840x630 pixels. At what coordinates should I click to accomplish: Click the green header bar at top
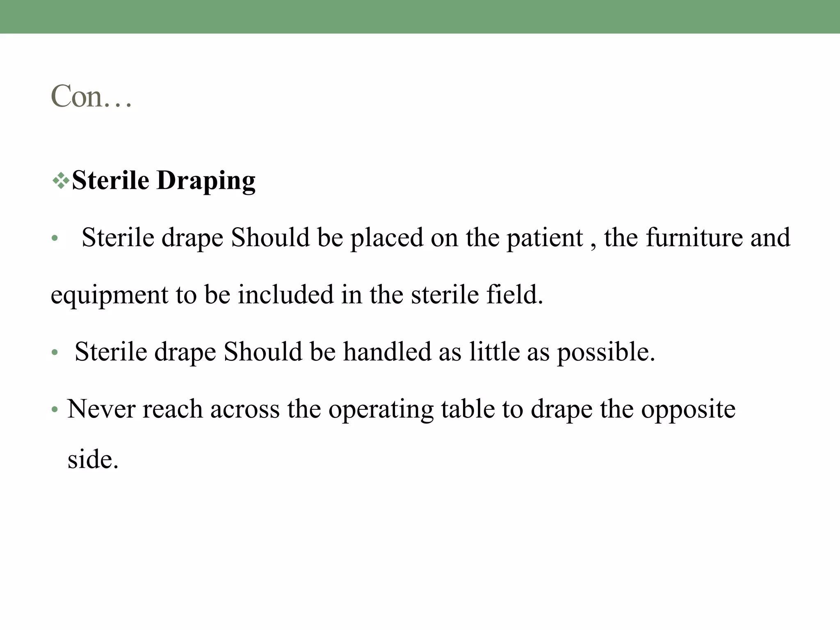coord(420,17)
